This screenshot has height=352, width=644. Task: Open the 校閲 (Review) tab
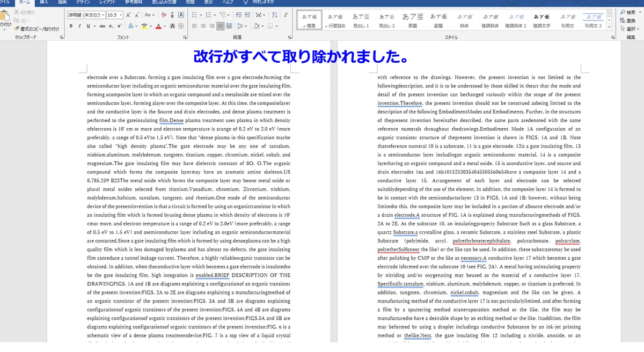(191, 3)
